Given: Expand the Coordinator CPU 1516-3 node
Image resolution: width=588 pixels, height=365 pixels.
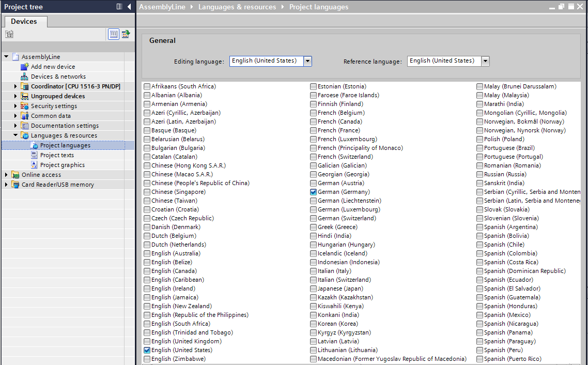Looking at the screenshot, I should (16, 86).
